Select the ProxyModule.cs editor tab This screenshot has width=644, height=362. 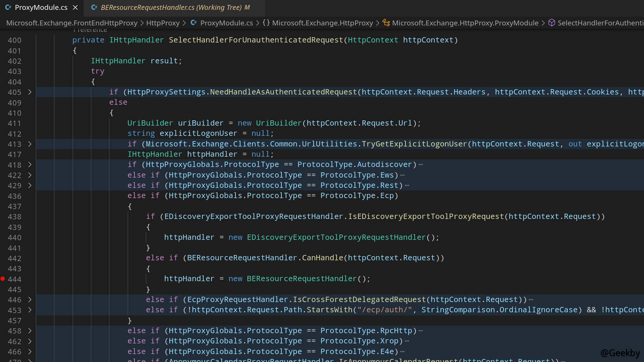(x=41, y=8)
